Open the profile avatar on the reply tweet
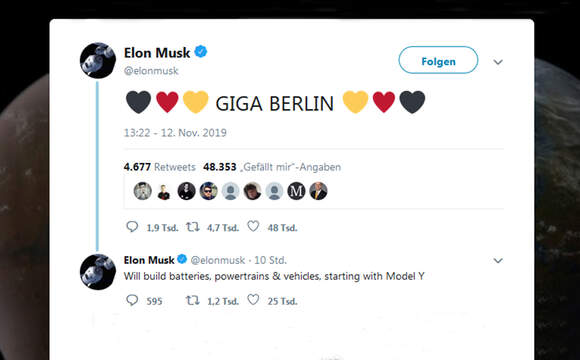580x360 pixels. 98,272
